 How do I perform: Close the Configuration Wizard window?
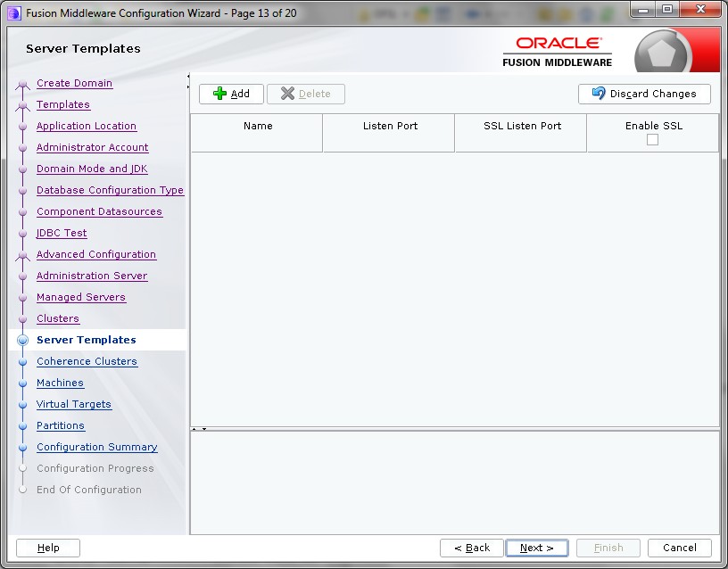click(x=700, y=10)
